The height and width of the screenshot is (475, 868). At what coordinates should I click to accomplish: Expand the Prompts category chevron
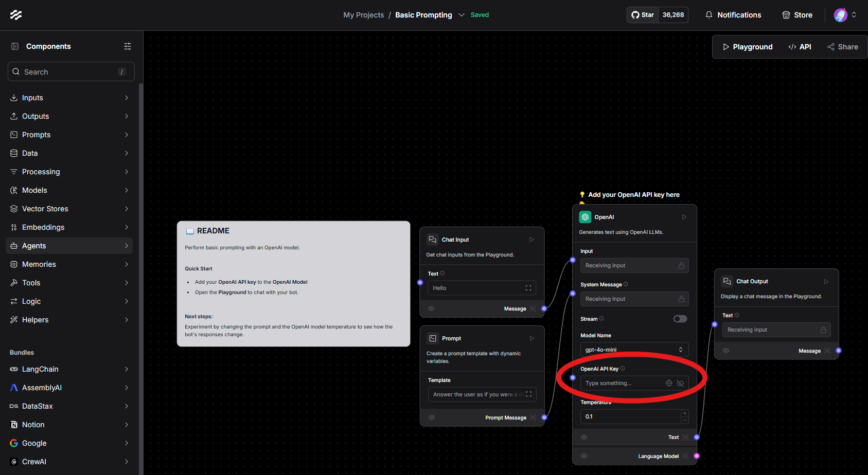(x=127, y=135)
